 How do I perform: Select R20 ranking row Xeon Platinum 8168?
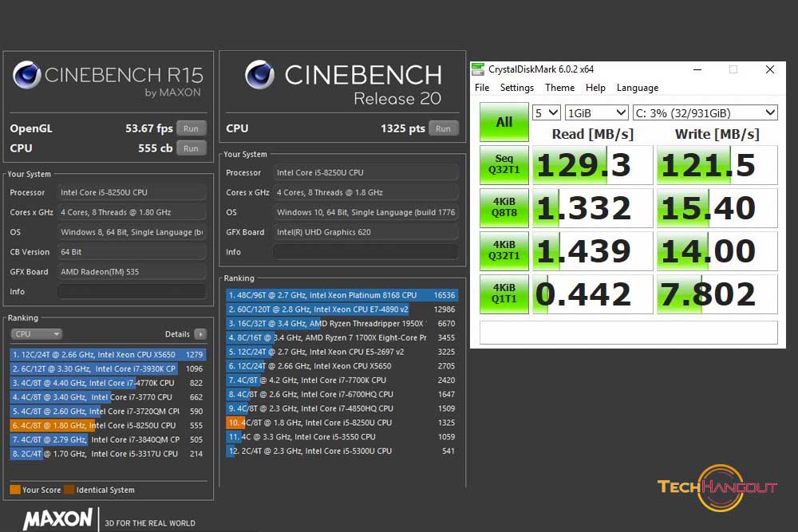pos(342,295)
